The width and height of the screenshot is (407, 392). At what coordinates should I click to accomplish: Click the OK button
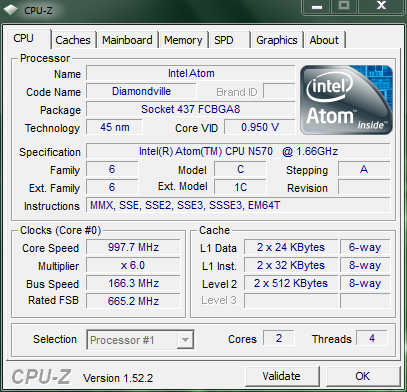(x=362, y=376)
